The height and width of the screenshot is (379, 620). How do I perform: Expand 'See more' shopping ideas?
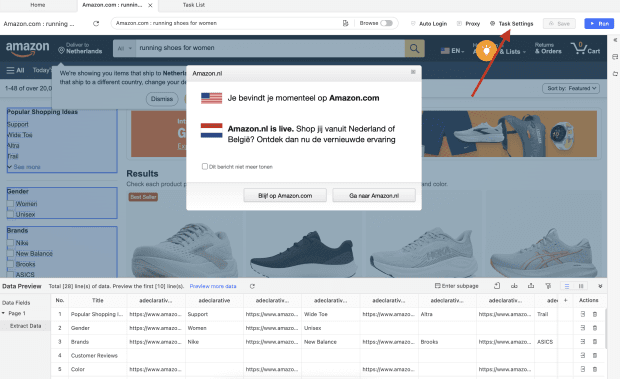(x=24, y=167)
